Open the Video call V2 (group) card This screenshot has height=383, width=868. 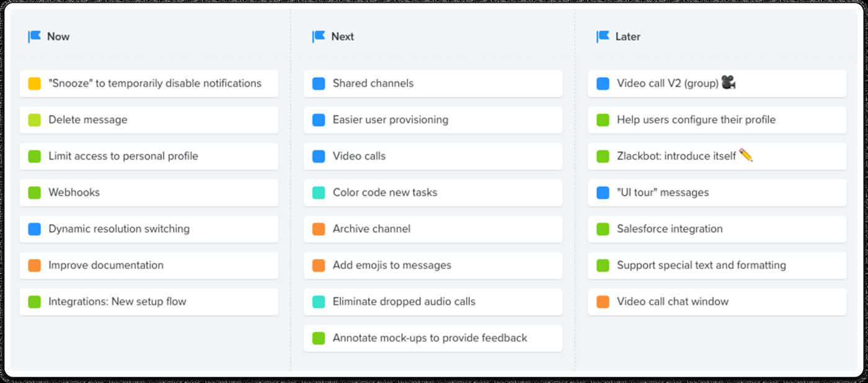(717, 83)
